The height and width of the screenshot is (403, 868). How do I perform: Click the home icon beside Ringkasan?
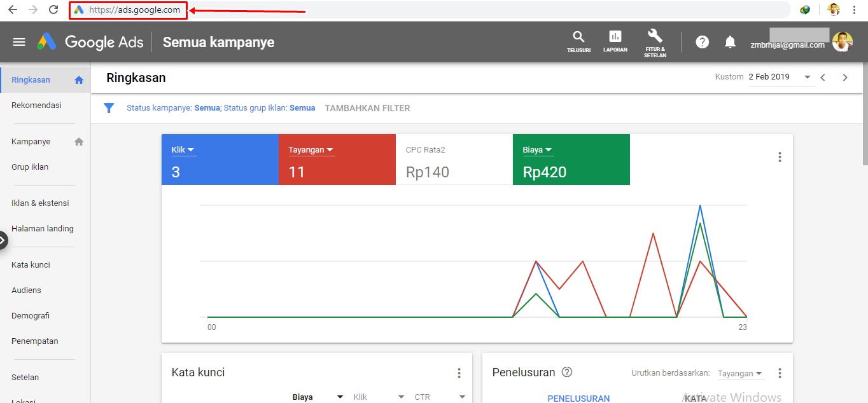[79, 80]
